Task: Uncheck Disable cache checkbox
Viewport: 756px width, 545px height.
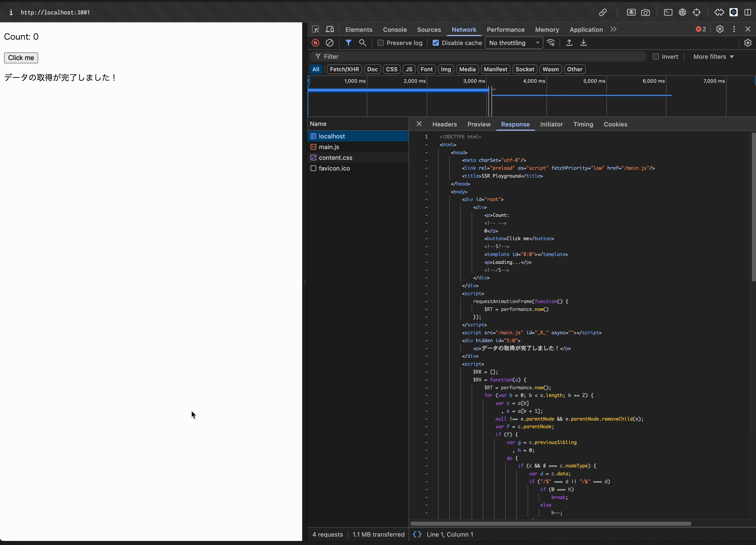Action: [435, 43]
